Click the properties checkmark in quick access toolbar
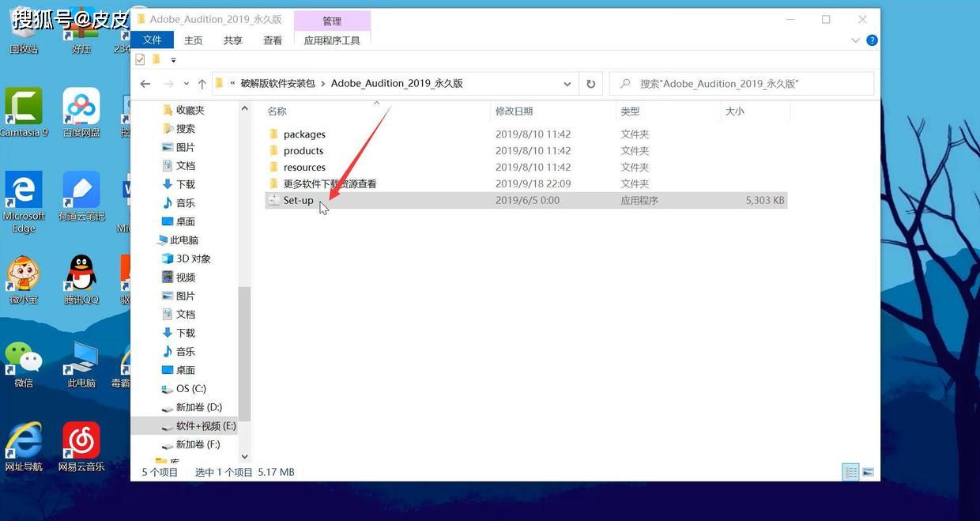 (x=140, y=59)
